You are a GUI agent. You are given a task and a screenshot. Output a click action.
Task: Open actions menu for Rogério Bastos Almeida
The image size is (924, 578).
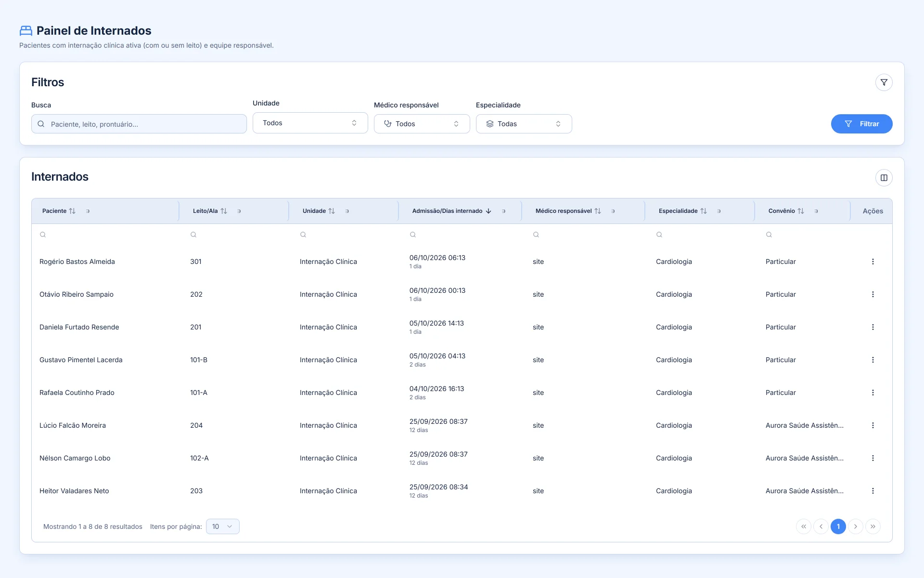(873, 262)
